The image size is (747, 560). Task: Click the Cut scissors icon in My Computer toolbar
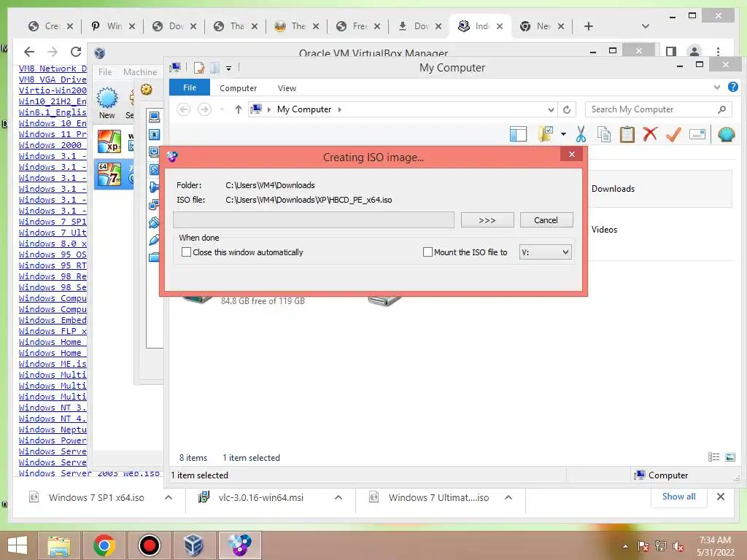pyautogui.click(x=581, y=134)
